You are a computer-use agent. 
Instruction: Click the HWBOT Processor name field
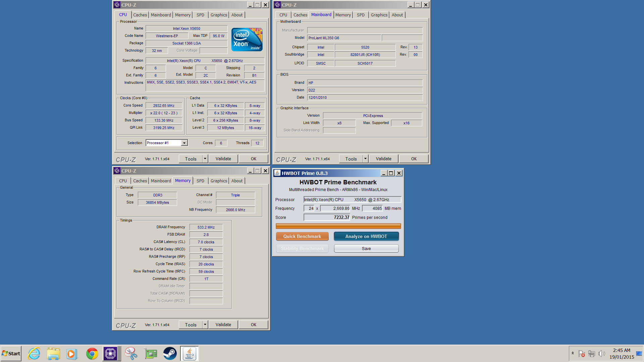click(352, 200)
